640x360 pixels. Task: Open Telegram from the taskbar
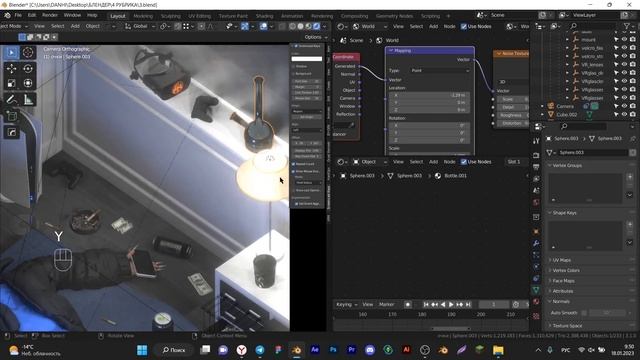(x=260, y=350)
